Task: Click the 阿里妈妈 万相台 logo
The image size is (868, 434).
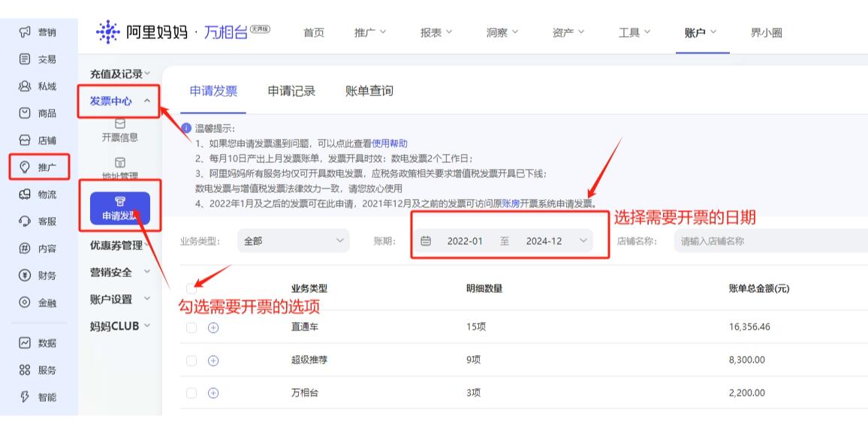Action: point(182,32)
